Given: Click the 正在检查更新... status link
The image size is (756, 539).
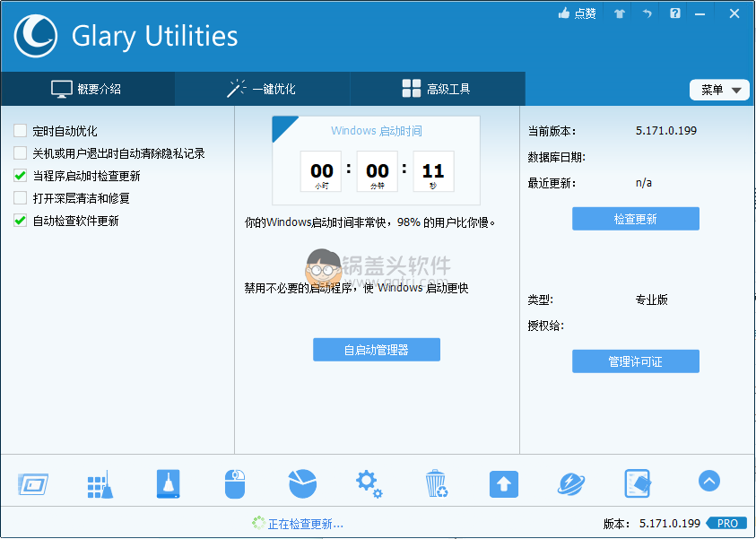Looking at the screenshot, I should tap(305, 524).
